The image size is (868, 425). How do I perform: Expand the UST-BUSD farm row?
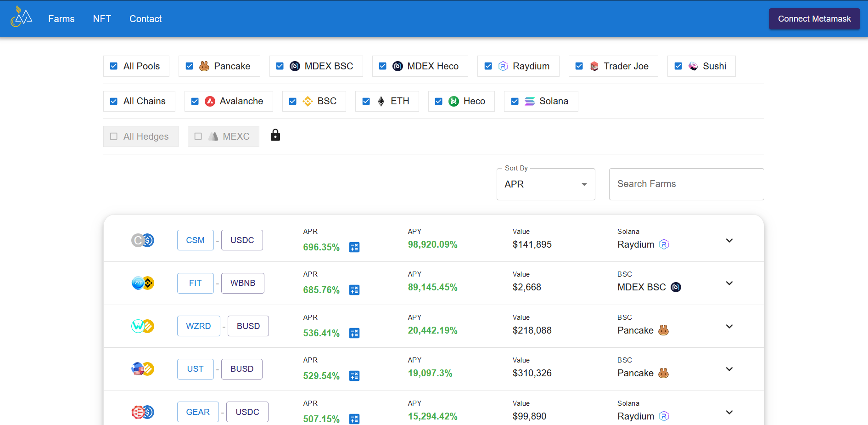pos(729,369)
